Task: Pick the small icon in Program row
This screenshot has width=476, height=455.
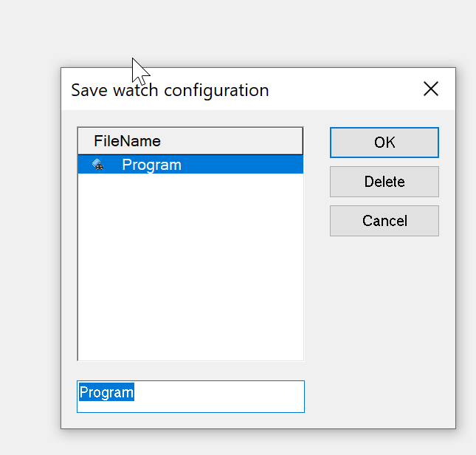Action: [x=97, y=165]
